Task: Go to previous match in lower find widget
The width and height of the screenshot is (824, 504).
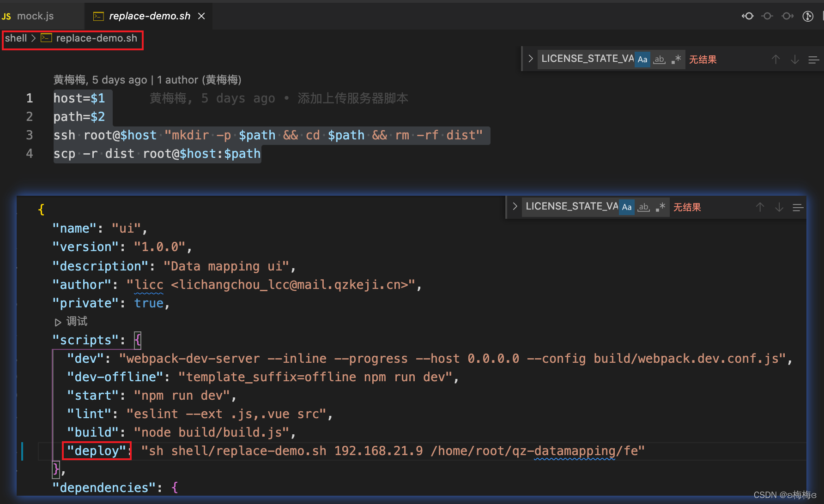Action: (x=760, y=207)
